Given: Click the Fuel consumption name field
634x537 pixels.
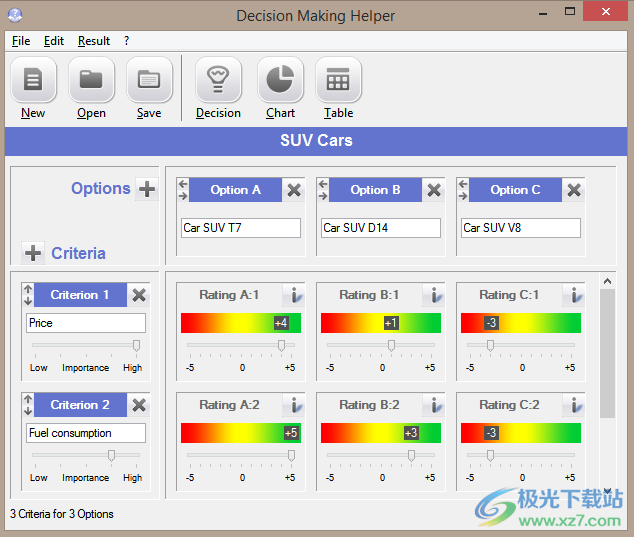Looking at the screenshot, I should point(86,433).
